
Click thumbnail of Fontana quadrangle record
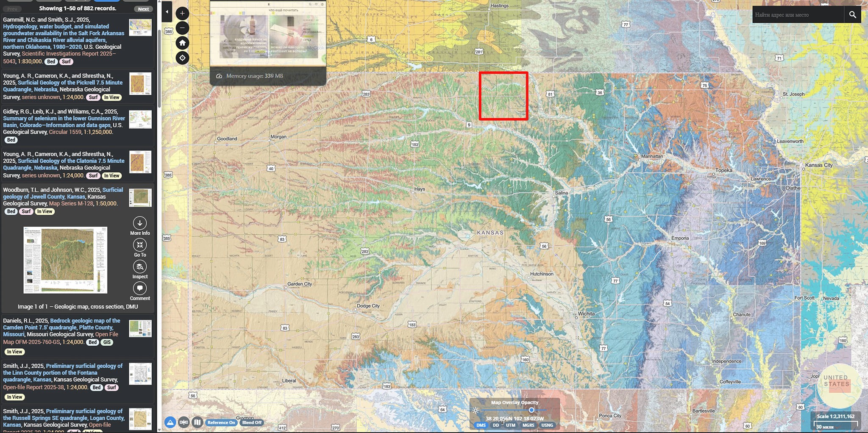coord(140,374)
